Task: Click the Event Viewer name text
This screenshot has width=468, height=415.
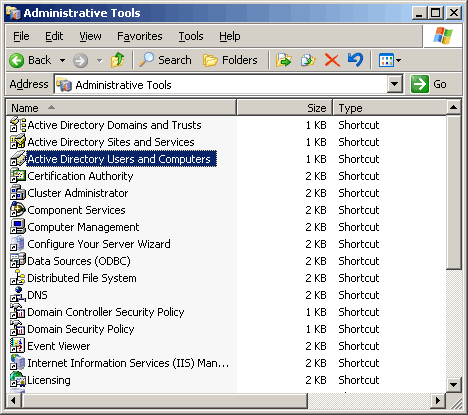Action: 59,346
